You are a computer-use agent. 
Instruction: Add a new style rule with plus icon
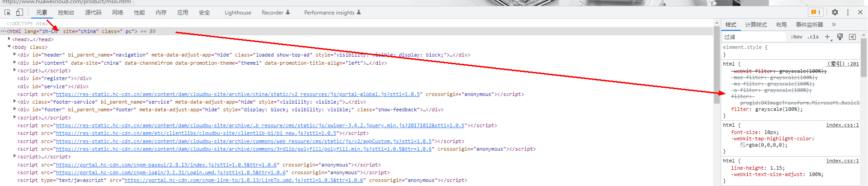[x=828, y=37]
